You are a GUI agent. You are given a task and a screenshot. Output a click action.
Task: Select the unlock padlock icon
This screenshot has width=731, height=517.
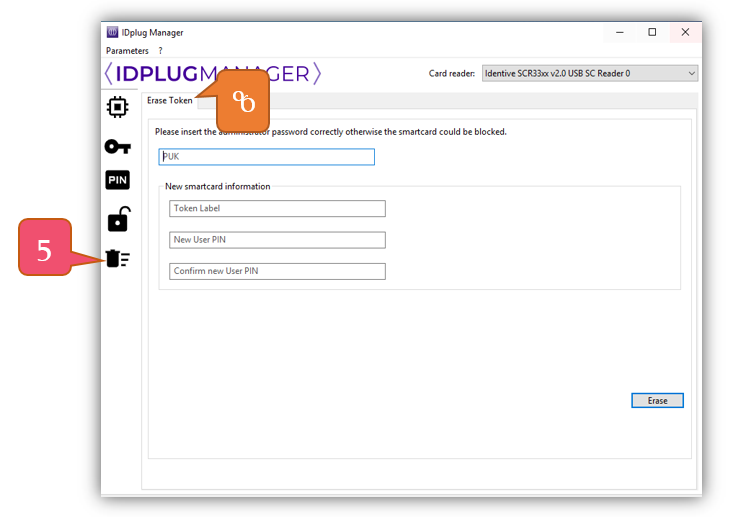click(117, 219)
